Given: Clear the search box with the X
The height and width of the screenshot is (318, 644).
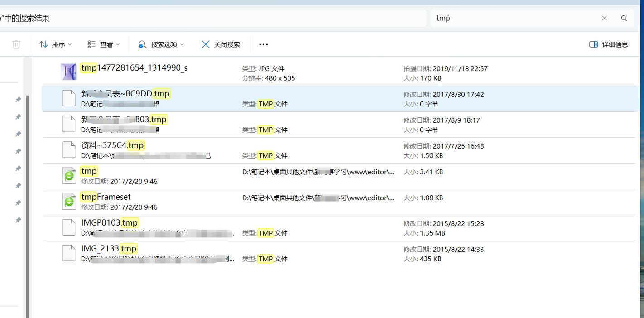Looking at the screenshot, I should [604, 18].
